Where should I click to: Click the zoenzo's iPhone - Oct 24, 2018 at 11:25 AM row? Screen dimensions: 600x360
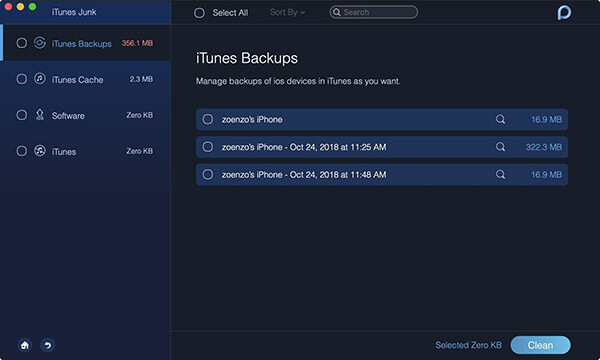point(382,147)
